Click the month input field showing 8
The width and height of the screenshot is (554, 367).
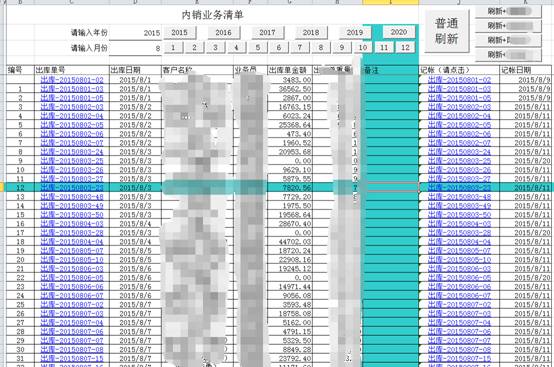pyautogui.click(x=135, y=48)
